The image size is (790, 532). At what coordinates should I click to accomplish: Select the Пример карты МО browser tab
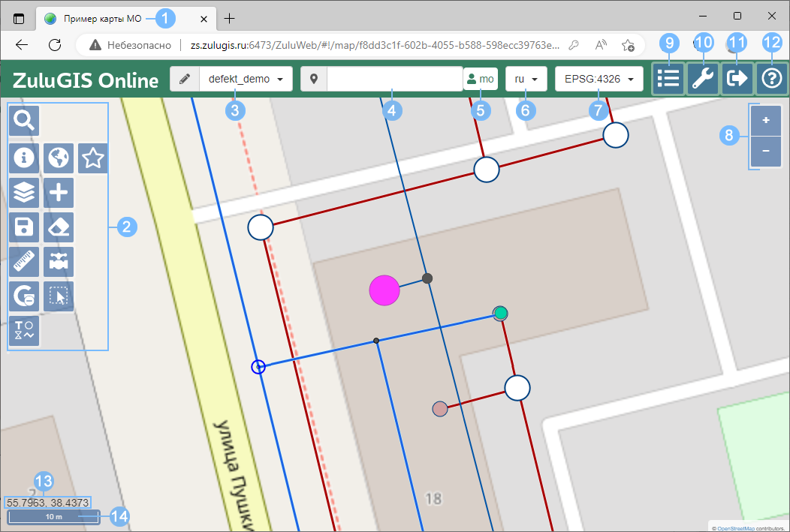(98, 18)
